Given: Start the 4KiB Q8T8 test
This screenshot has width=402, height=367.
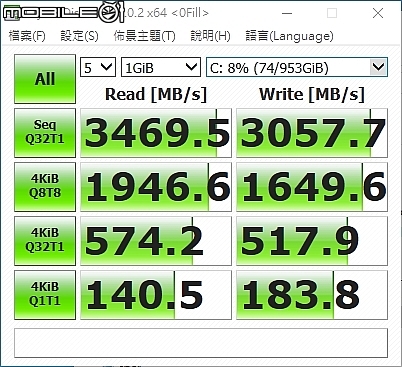Looking at the screenshot, I should click(45, 187).
